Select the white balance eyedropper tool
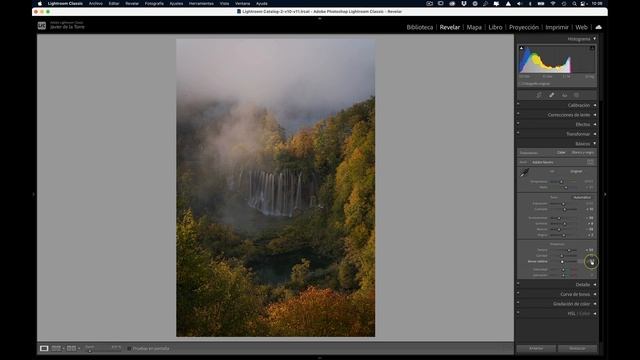Viewport: 640px width, 360px height. [x=524, y=173]
